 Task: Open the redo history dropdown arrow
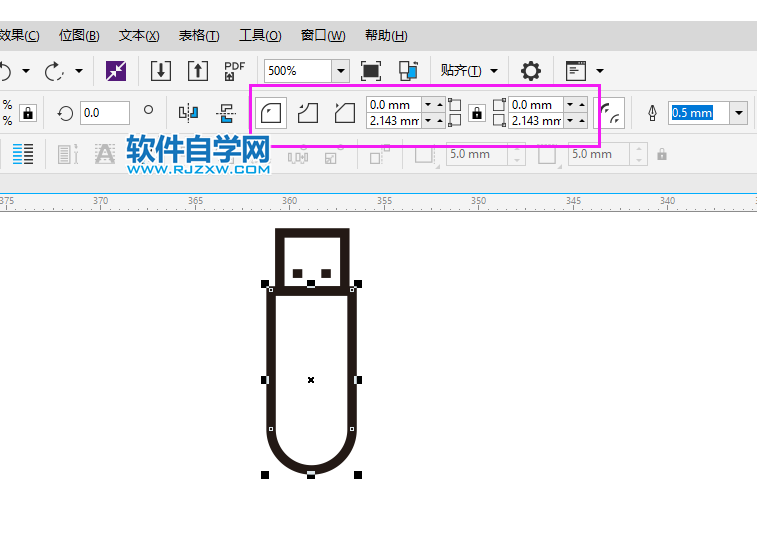[79, 71]
